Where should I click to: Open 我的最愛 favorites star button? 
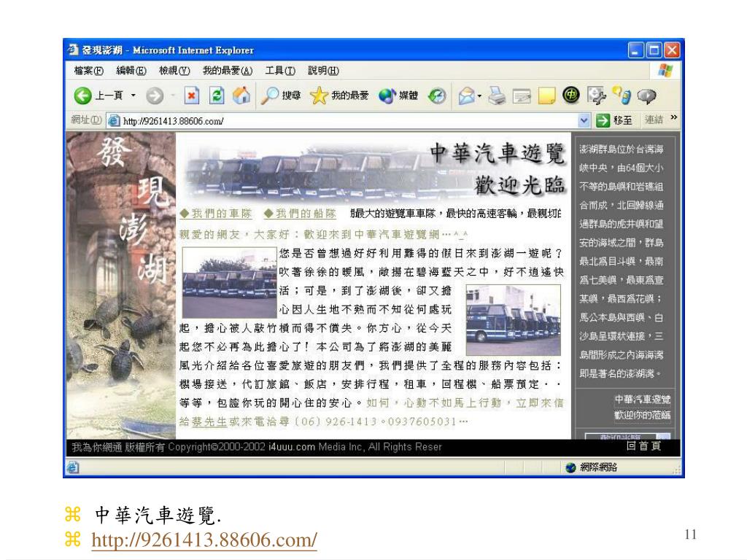(x=339, y=96)
